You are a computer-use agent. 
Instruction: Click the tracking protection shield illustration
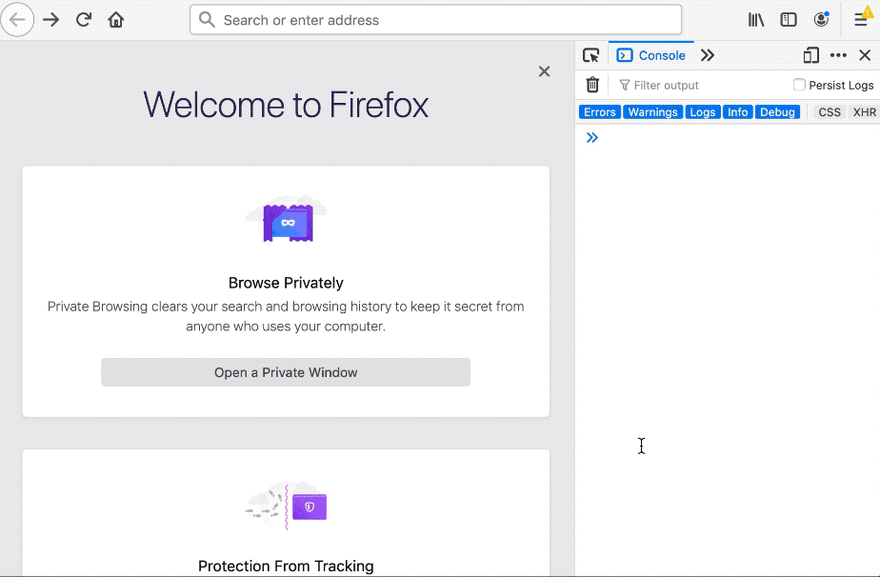point(286,506)
